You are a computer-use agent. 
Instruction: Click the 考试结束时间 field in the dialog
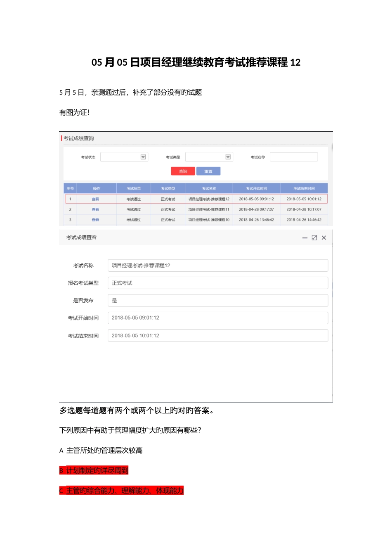pos(218,335)
